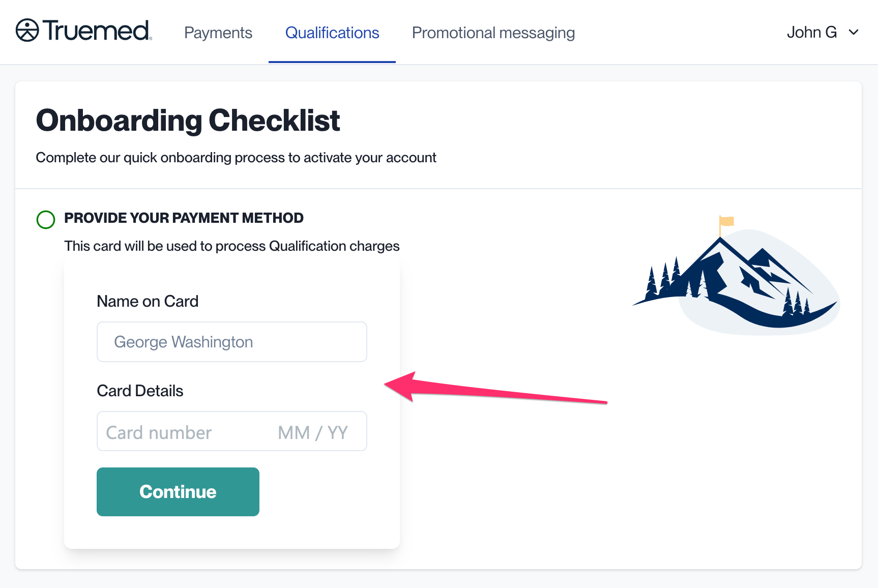Select the Promotional messaging tab

pyautogui.click(x=493, y=32)
